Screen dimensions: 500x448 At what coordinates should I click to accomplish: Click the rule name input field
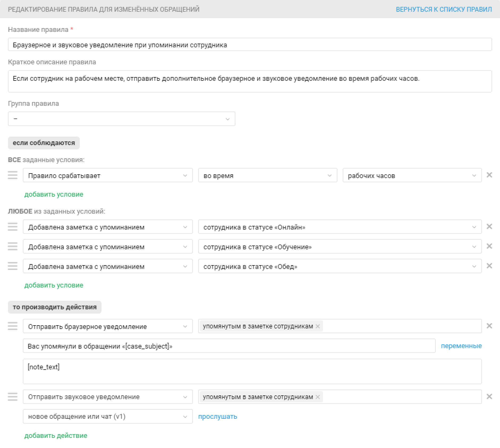(250, 45)
